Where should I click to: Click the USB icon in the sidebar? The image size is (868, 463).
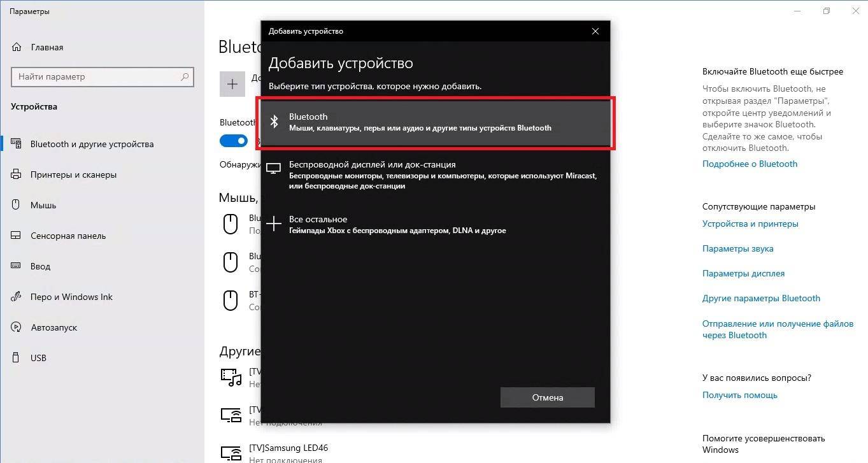17,358
